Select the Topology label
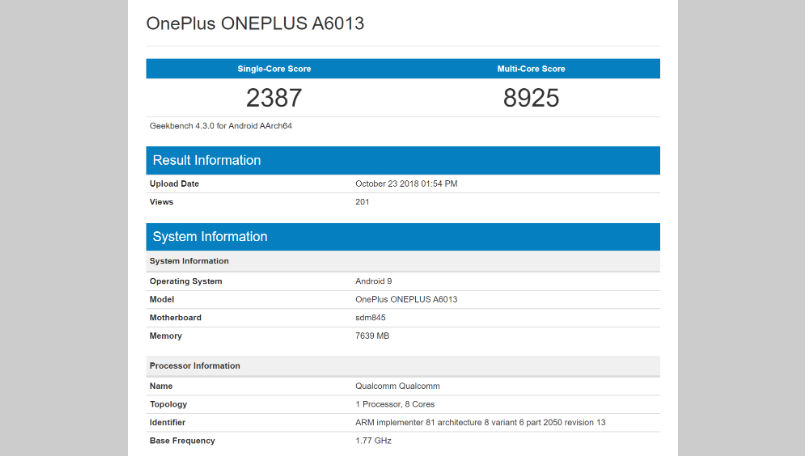This screenshot has width=805, height=456. point(168,404)
